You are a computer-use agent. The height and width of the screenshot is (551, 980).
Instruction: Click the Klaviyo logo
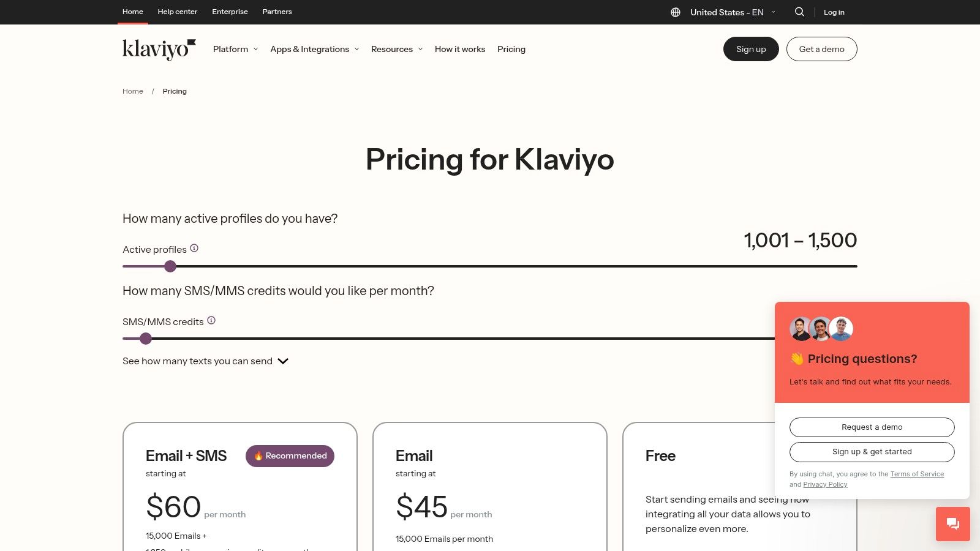158,49
